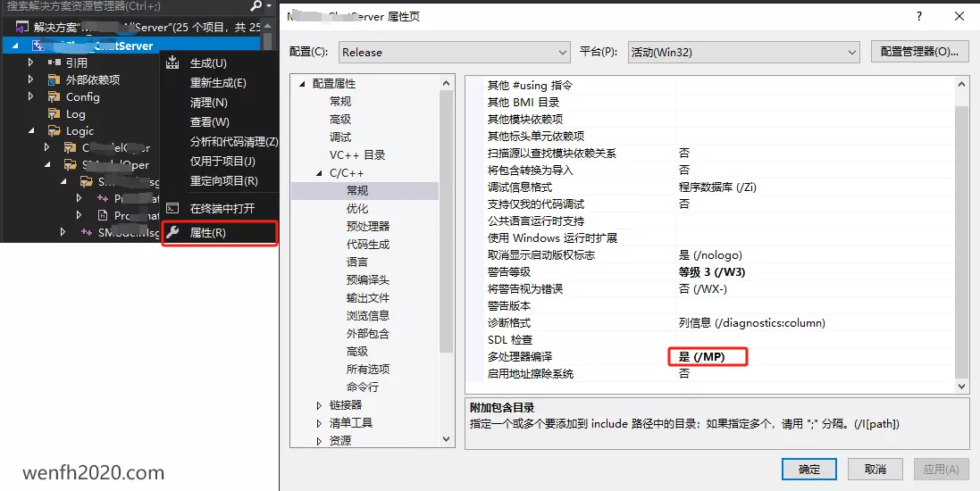Click the 引用 references icon
980x491 pixels.
point(54,63)
